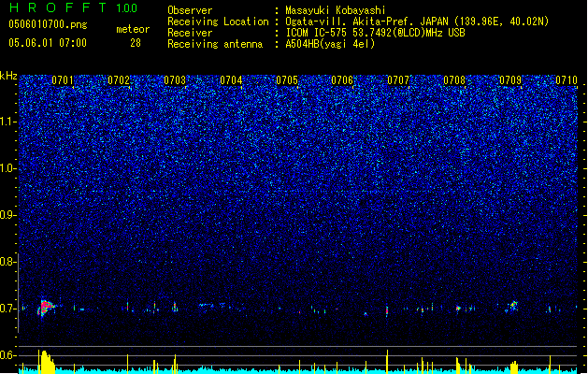588x374 pixels.
Task: Click the date stamp 05.06.01 07:00
Action: pyautogui.click(x=48, y=43)
